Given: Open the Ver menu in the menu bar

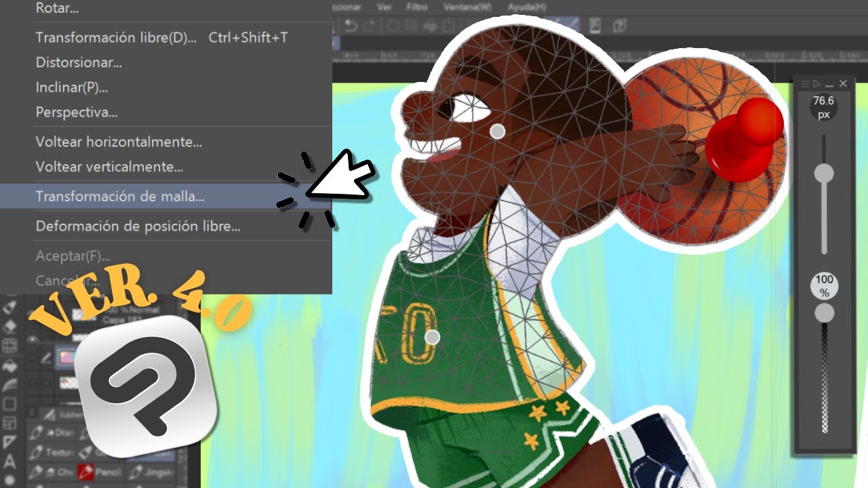Looking at the screenshot, I should (x=384, y=7).
